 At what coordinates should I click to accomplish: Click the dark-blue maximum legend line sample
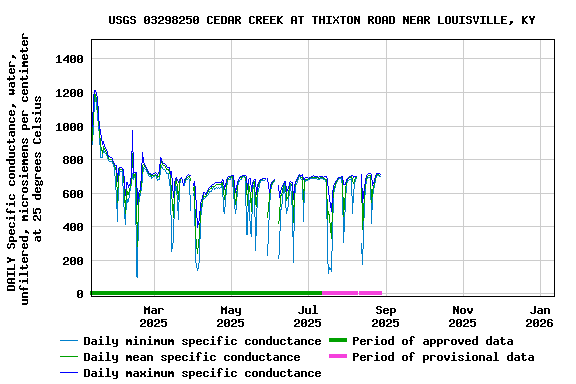69,373
